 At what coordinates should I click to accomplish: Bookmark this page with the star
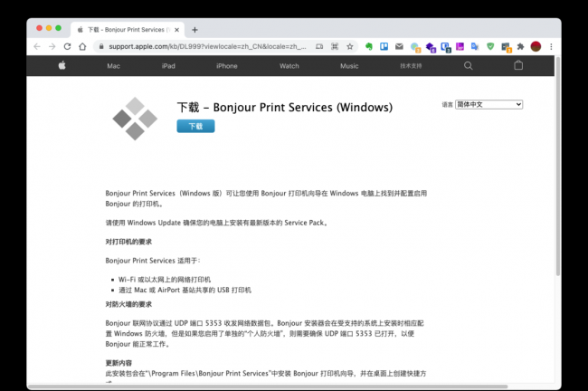click(x=350, y=46)
